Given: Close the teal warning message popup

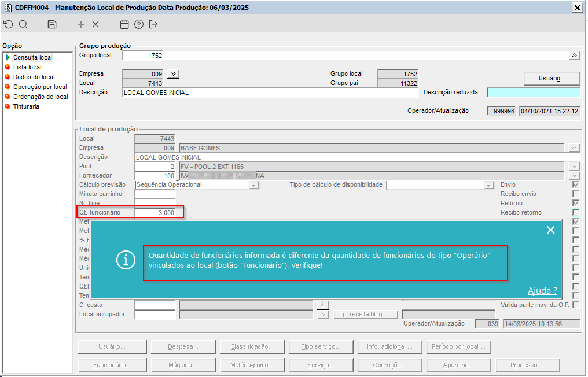Looking at the screenshot, I should click(x=550, y=230).
